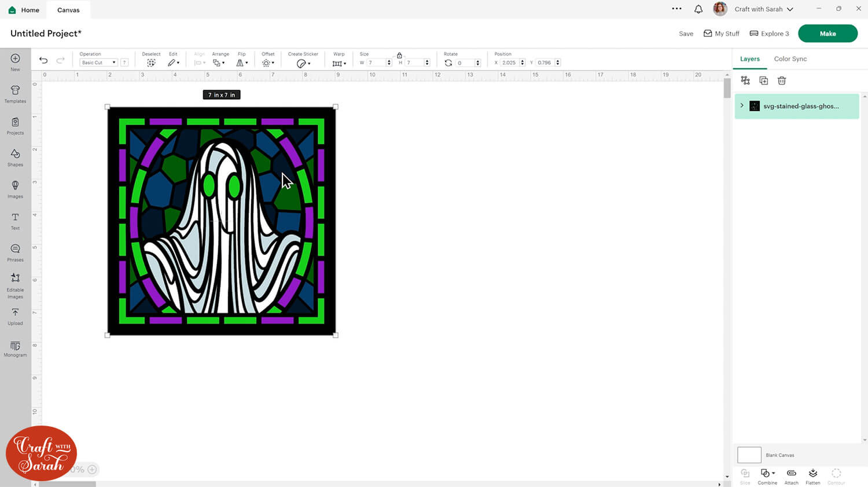Image resolution: width=868 pixels, height=487 pixels.
Task: Open the Upload tool
Action: pos(14,316)
